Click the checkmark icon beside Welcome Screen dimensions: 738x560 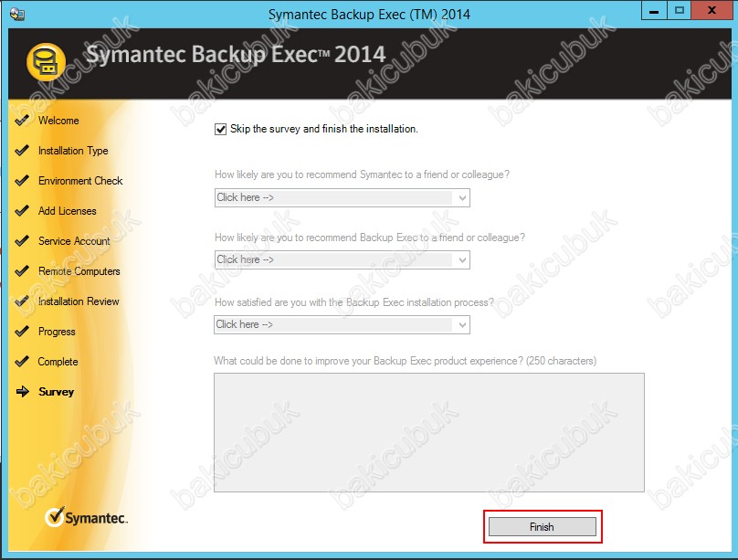(x=22, y=121)
